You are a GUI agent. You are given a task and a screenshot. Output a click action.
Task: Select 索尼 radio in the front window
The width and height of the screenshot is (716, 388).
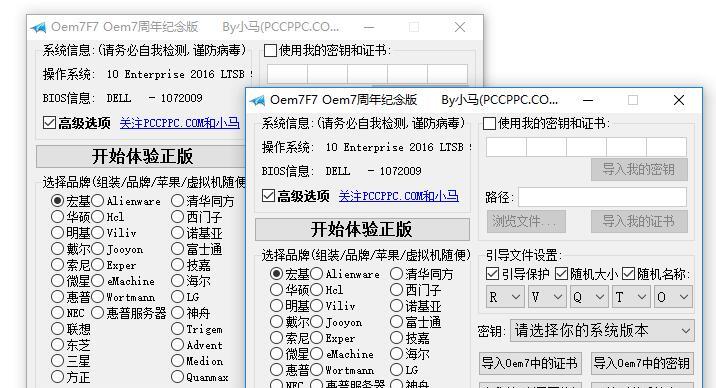tap(276, 338)
